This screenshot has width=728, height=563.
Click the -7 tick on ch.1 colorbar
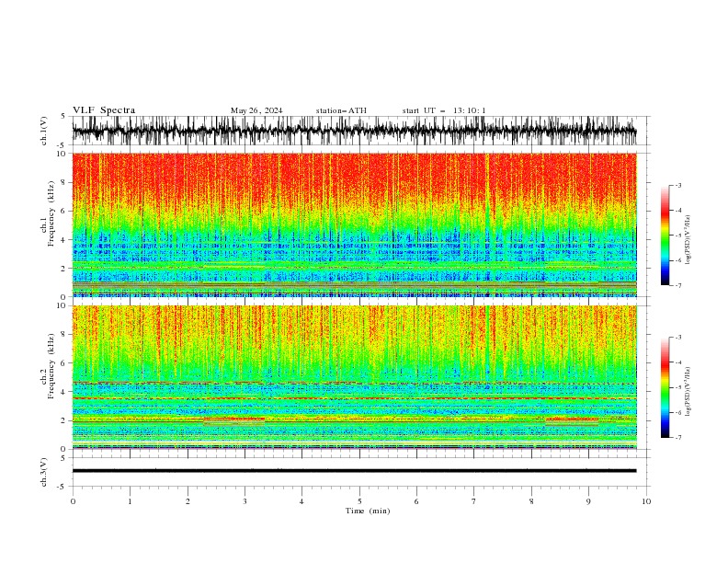click(677, 285)
